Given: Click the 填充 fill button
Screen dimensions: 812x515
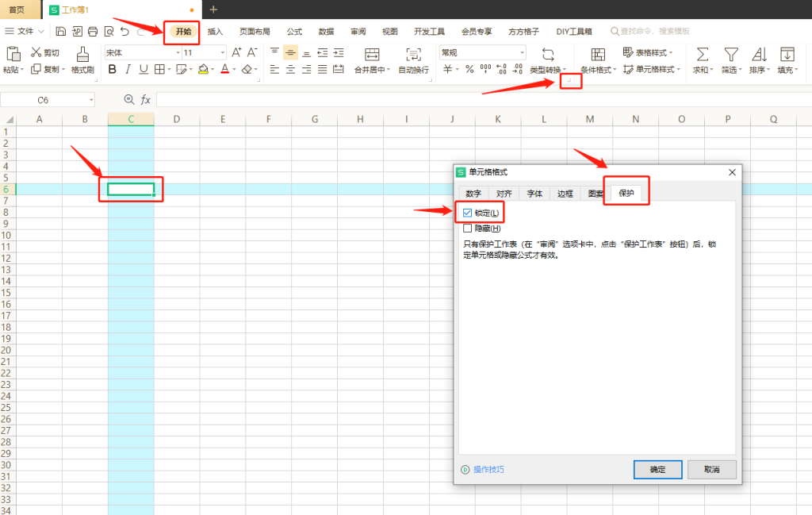Looking at the screenshot, I should click(787, 60).
